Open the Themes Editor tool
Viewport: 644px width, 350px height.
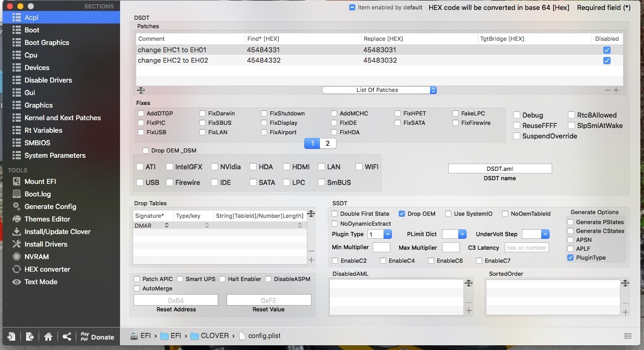tap(46, 219)
